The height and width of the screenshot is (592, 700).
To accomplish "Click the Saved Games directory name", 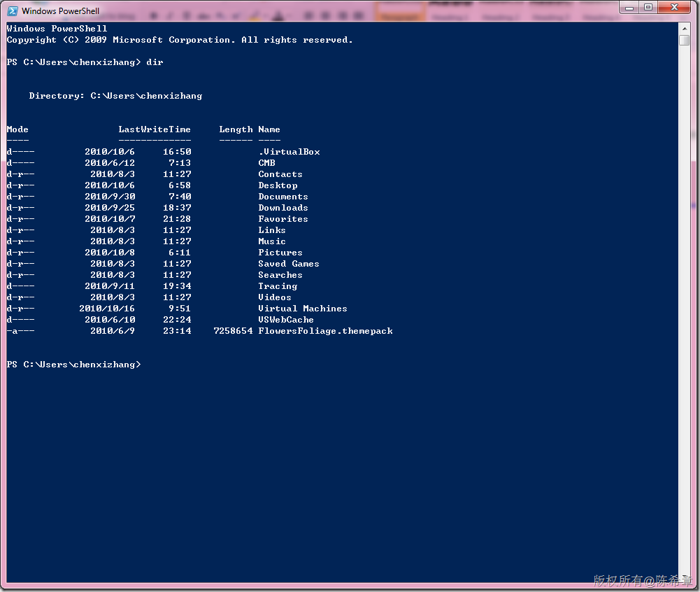I will 289,264.
